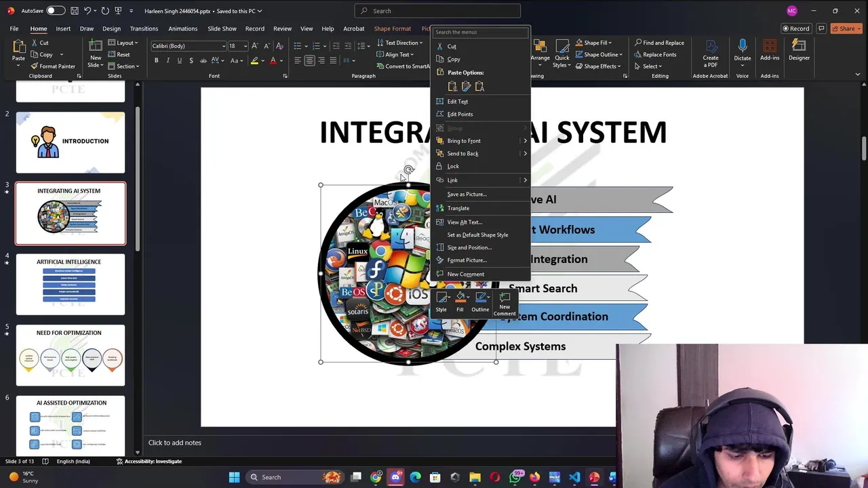Open Visual Studio Code from taskbar
The height and width of the screenshot is (488, 868).
574,477
